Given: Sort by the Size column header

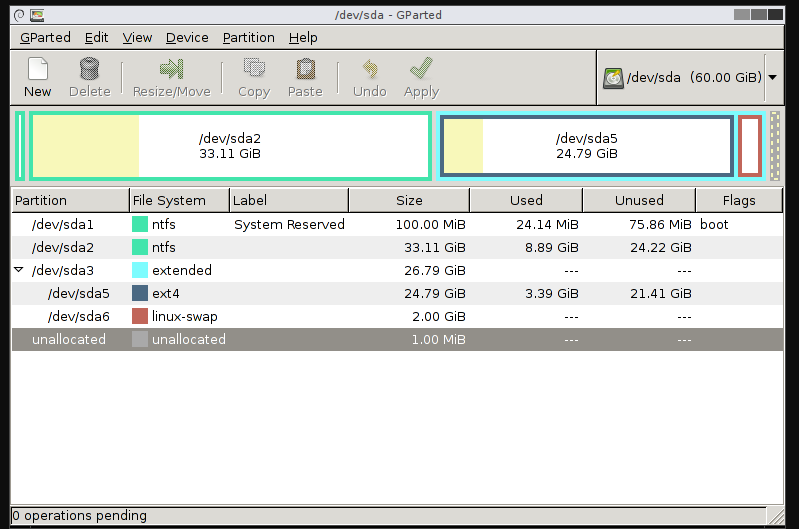Looking at the screenshot, I should click(409, 200).
